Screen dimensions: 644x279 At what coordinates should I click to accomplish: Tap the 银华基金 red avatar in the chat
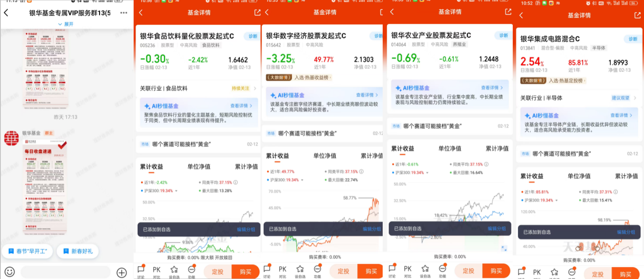pos(11,138)
